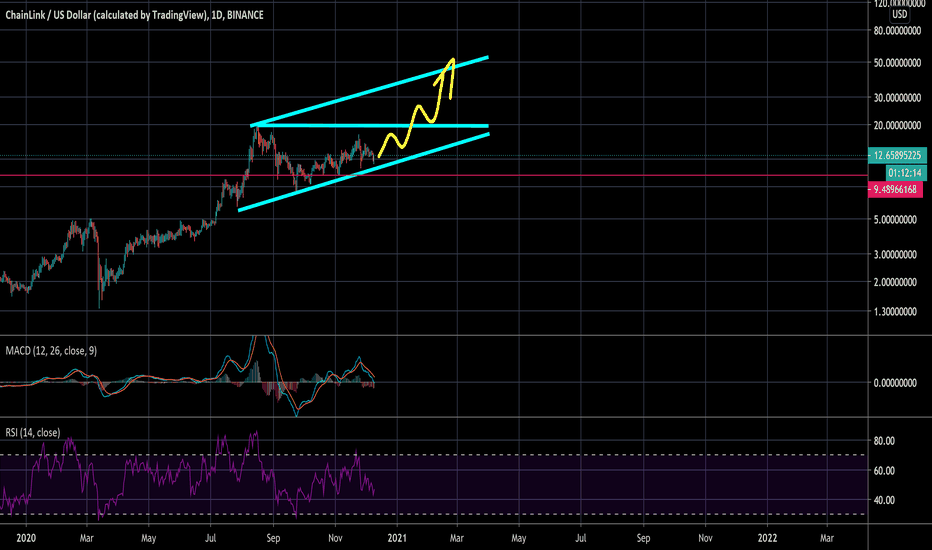Click the 80.00000000 price axis label
Screen dimensions: 932x550
pyautogui.click(x=897, y=30)
